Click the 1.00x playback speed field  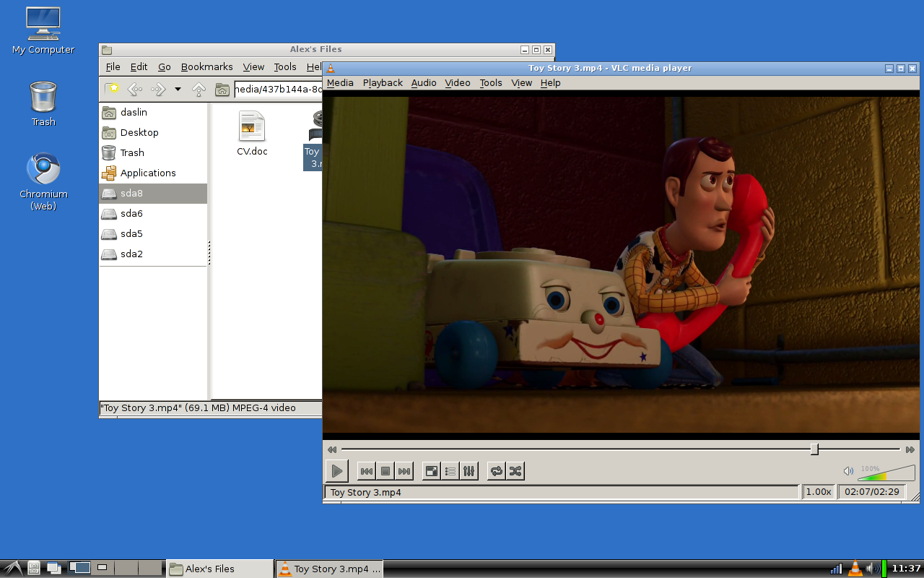click(x=819, y=492)
